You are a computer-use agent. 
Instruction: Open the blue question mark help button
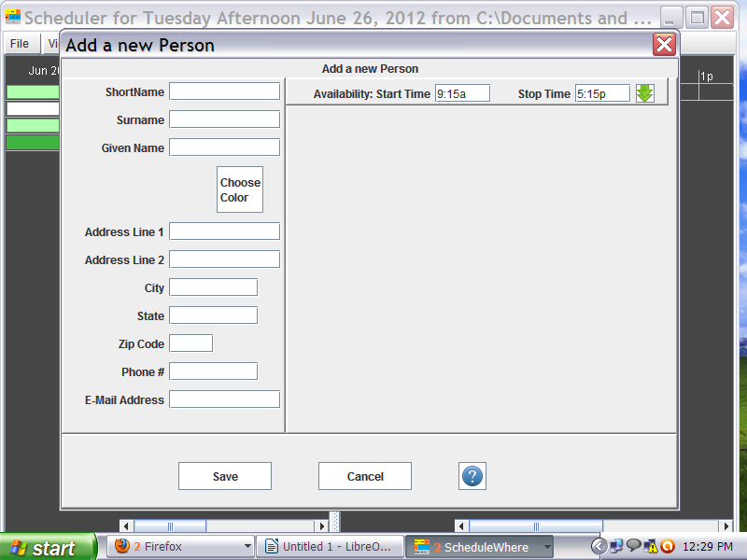[x=472, y=476]
